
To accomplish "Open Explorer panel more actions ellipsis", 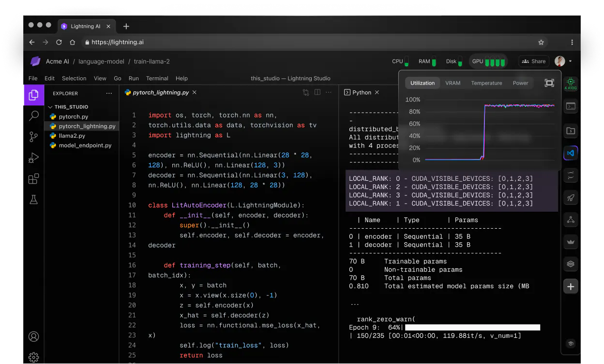I will tap(109, 93).
